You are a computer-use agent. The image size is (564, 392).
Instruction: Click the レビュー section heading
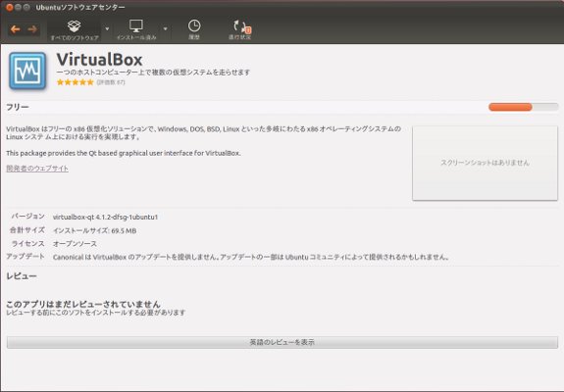[22, 276]
